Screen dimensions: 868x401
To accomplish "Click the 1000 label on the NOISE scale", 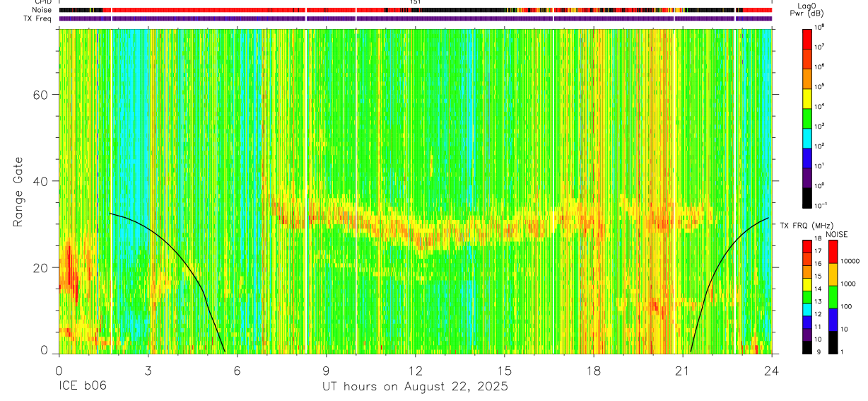I will coord(848,284).
